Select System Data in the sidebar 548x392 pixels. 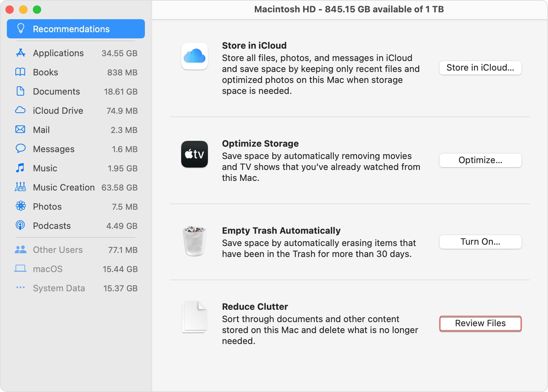coord(59,288)
